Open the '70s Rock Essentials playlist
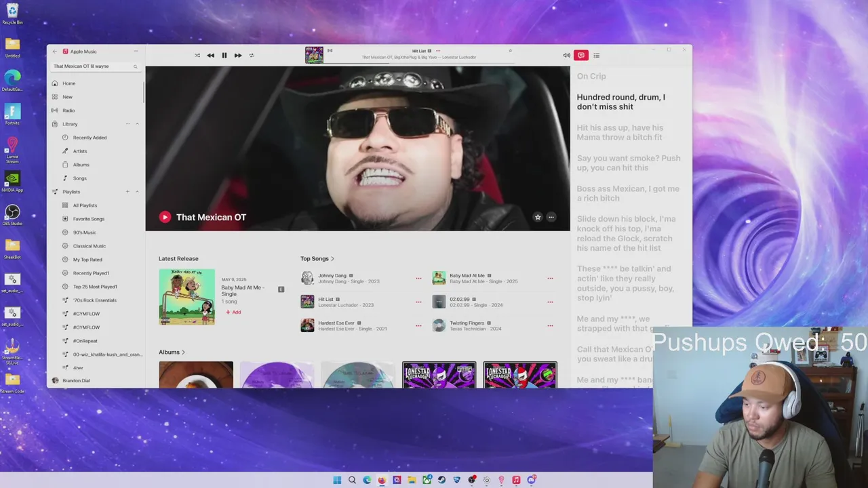 point(96,300)
